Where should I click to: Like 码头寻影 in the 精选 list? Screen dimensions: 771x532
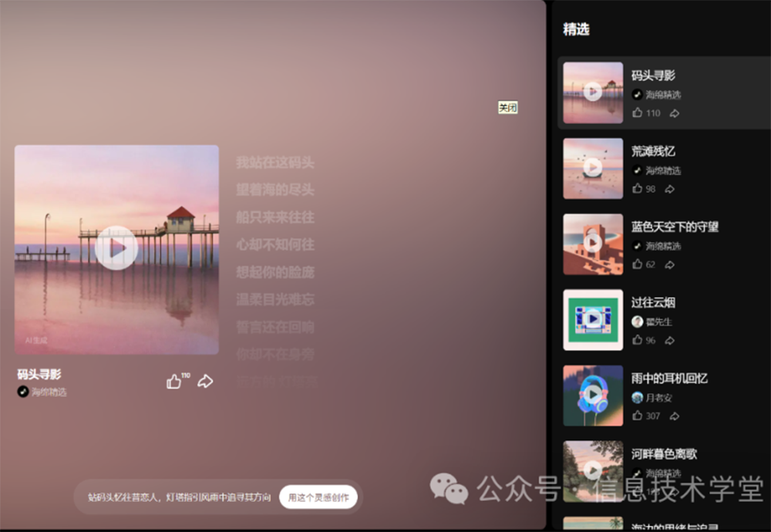(x=638, y=113)
